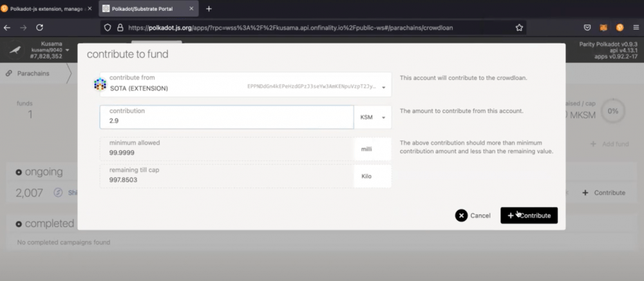Open the Parachains navigation tab
Screen dimensions: 644x281
(x=33, y=73)
